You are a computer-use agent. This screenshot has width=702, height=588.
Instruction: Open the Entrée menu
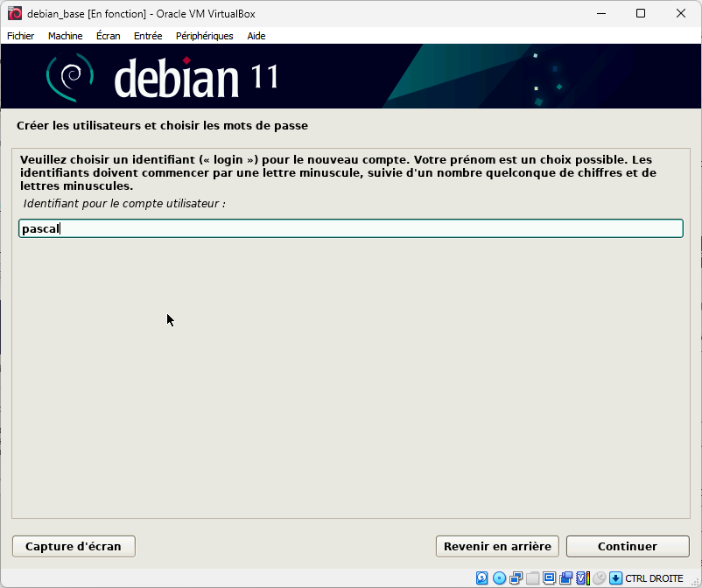[148, 36]
